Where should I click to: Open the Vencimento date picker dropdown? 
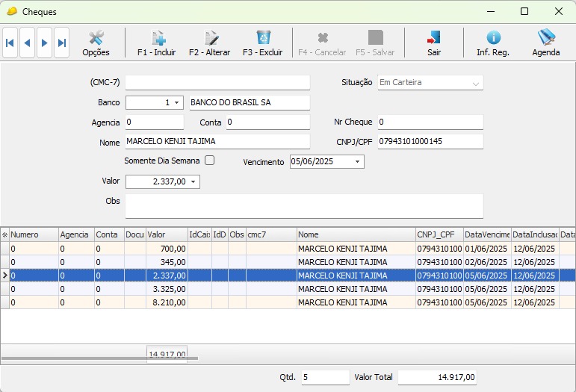tap(357, 162)
